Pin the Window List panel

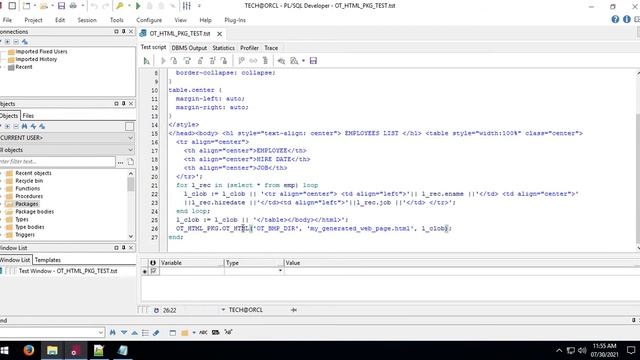pos(124,248)
